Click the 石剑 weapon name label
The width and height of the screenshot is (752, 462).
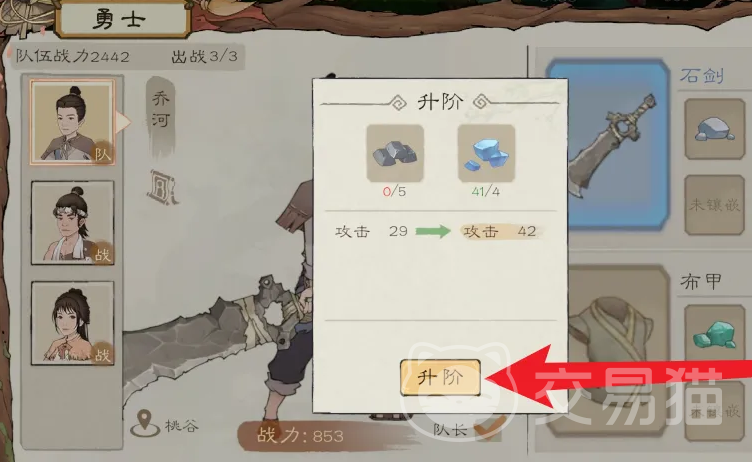(702, 75)
